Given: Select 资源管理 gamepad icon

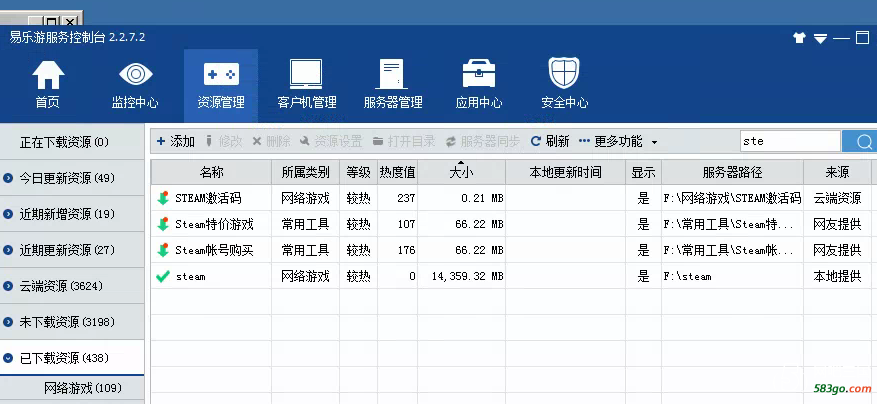Looking at the screenshot, I should click(x=221, y=74).
